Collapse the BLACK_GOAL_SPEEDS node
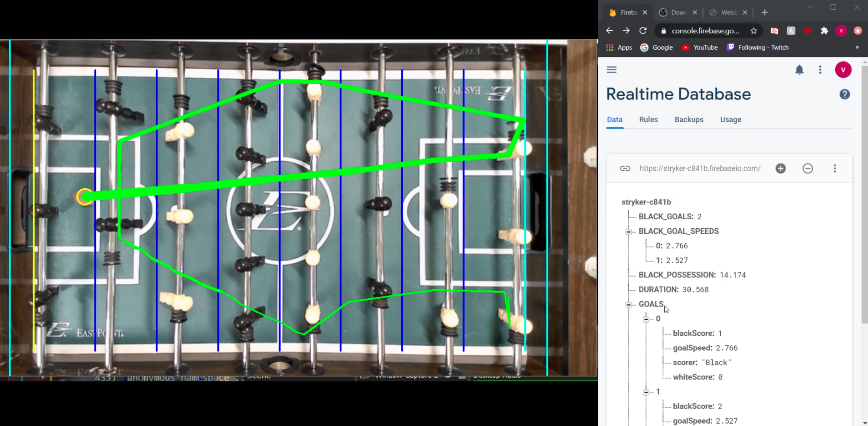Image resolution: width=868 pixels, height=426 pixels. pos(628,232)
